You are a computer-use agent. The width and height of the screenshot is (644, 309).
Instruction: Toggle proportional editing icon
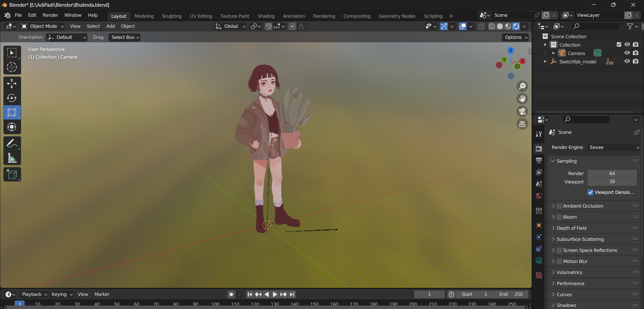292,27
